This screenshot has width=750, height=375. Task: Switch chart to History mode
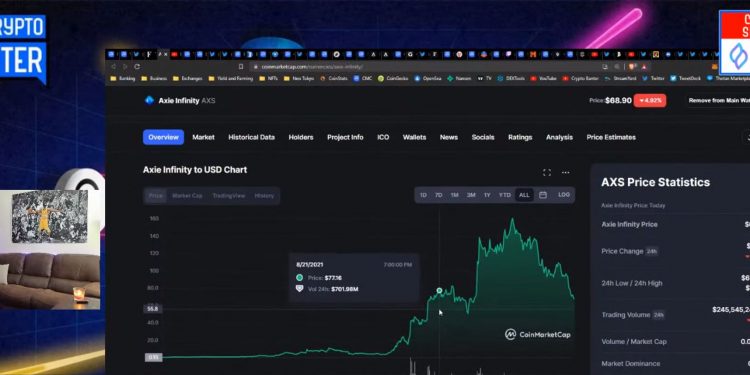pos(265,196)
